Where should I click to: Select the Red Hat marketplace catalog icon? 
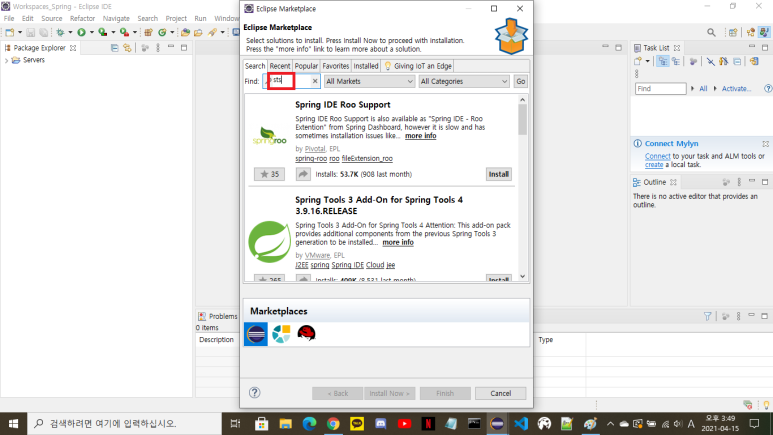click(306, 334)
